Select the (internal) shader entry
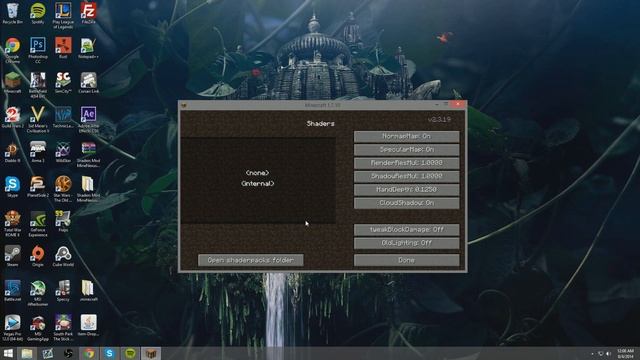640x360 pixels. (x=258, y=184)
